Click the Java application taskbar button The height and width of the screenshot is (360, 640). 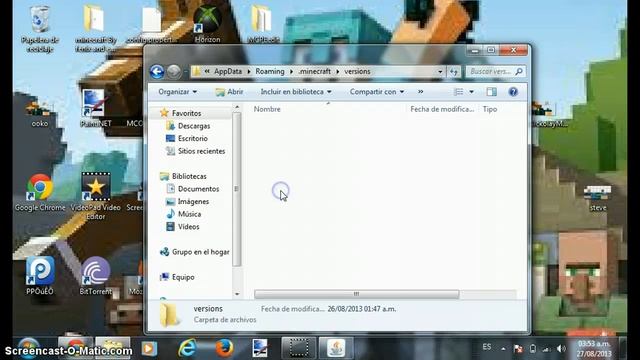click(336, 348)
